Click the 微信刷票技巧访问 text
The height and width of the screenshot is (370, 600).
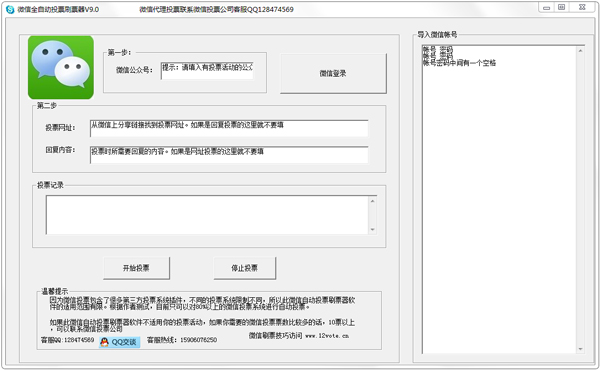(x=276, y=336)
